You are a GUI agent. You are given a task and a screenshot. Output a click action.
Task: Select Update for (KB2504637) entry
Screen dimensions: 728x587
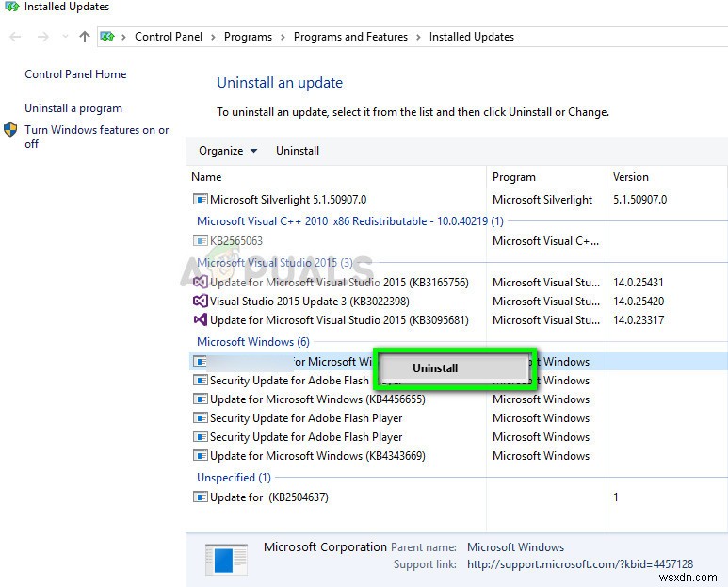[268, 497]
